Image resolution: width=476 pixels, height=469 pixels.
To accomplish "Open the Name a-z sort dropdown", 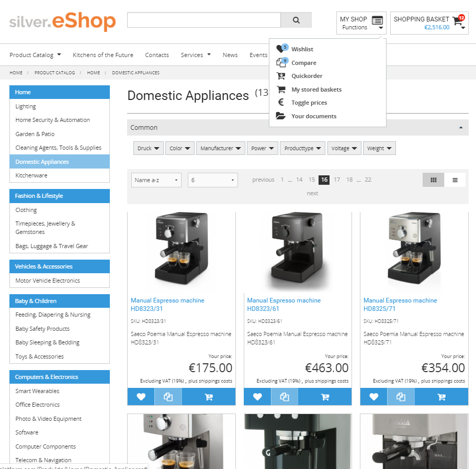I will (x=156, y=180).
